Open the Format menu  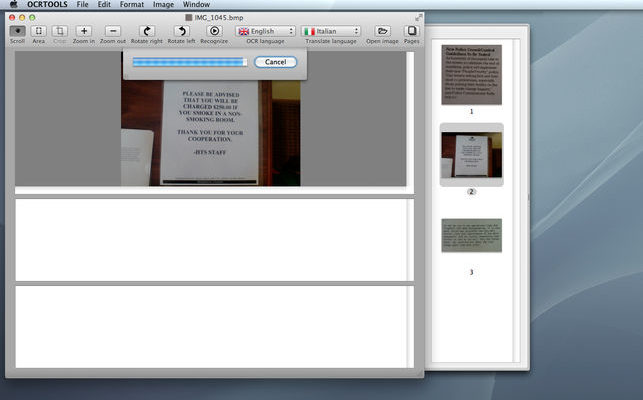132,5
